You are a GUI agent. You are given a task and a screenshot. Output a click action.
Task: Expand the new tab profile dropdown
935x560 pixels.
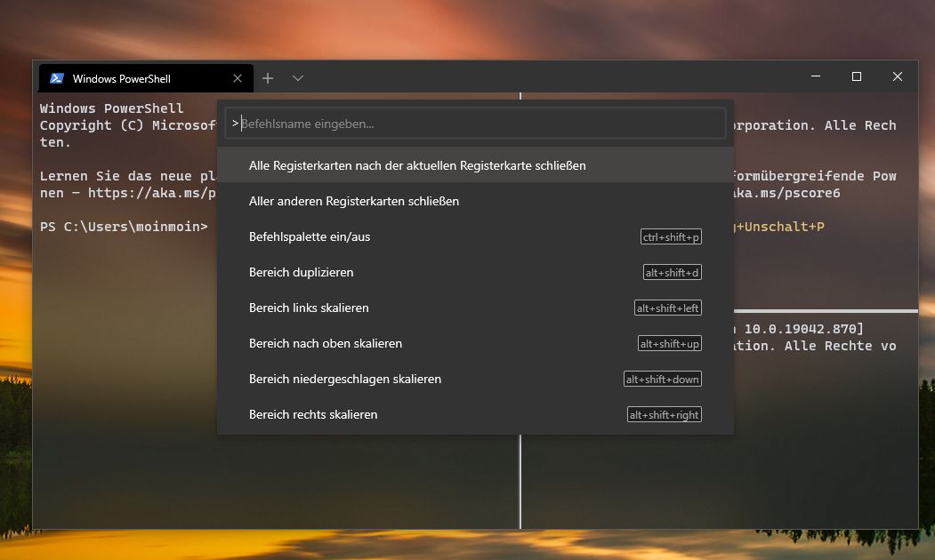click(298, 78)
